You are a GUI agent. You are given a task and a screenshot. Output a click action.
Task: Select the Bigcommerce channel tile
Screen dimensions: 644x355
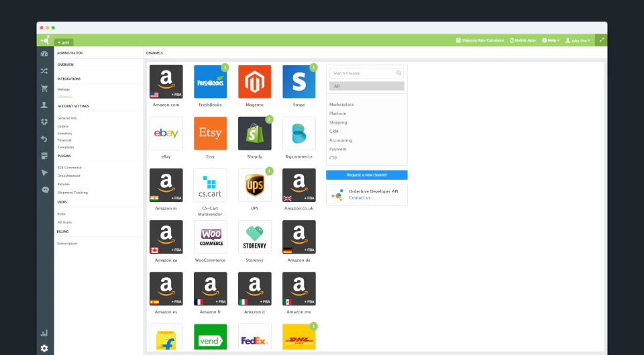299,134
